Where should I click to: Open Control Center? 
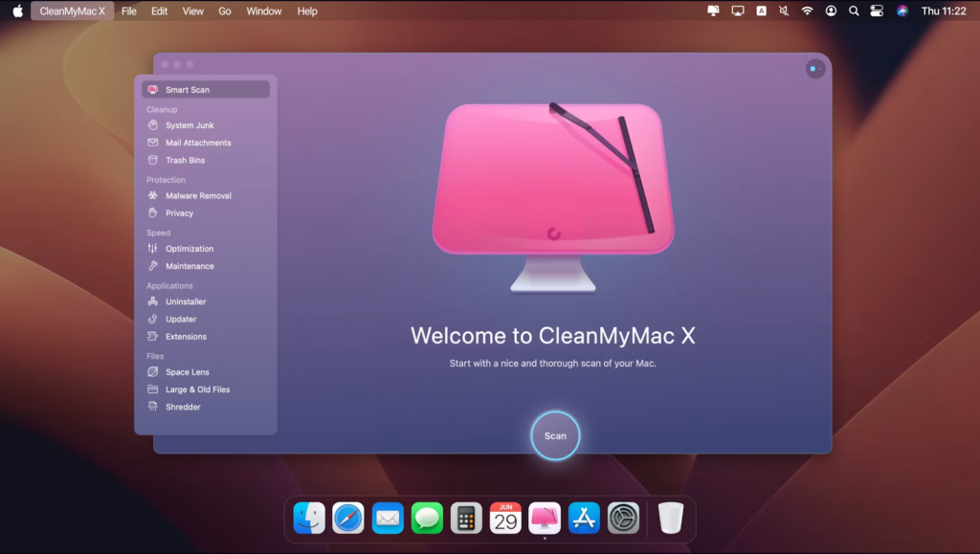coord(877,11)
